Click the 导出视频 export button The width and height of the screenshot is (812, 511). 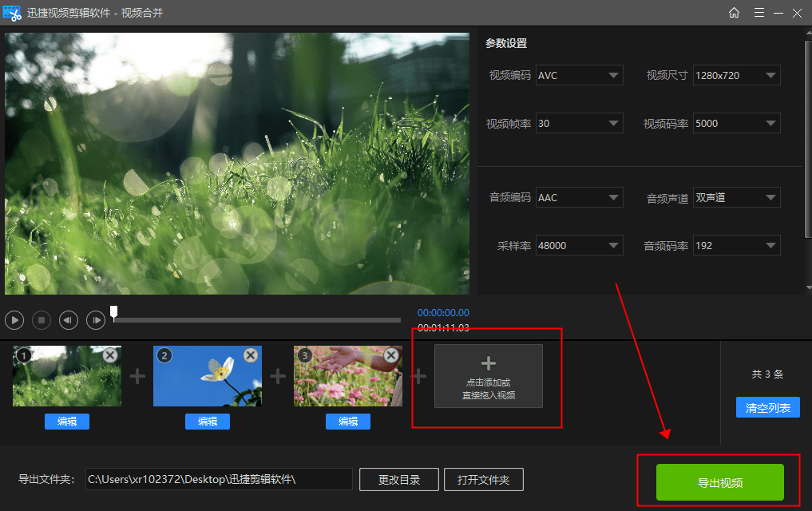(720, 482)
